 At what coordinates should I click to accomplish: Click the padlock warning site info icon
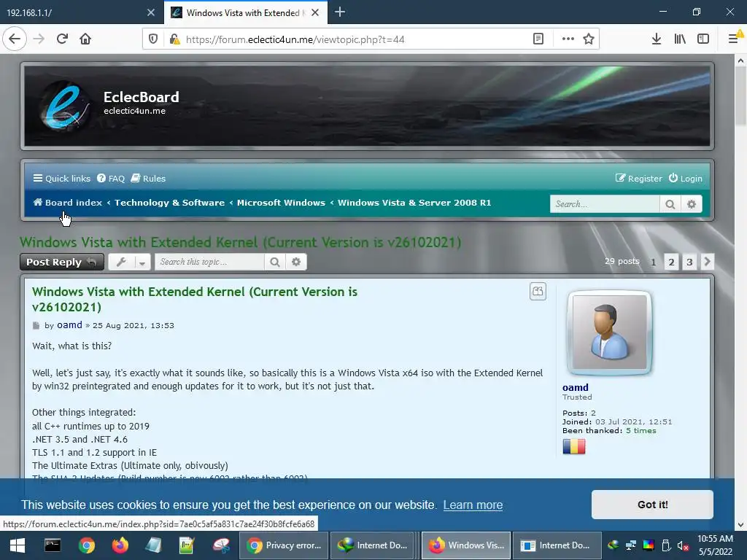pos(174,39)
